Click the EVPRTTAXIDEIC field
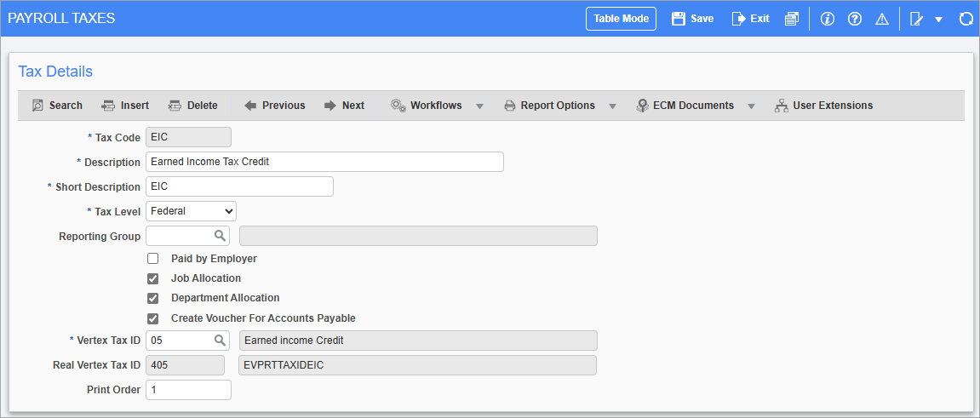 pyautogui.click(x=417, y=365)
